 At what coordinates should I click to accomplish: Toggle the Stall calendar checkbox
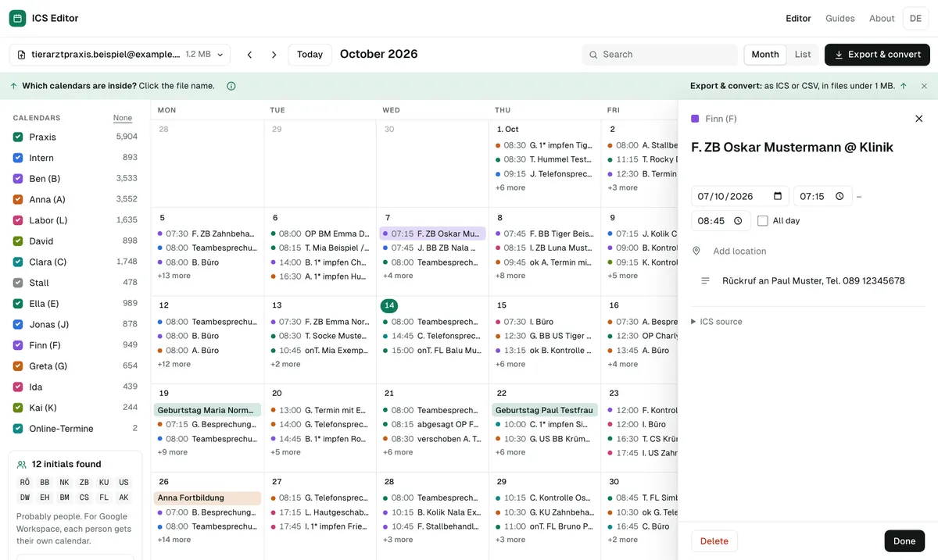(18, 283)
